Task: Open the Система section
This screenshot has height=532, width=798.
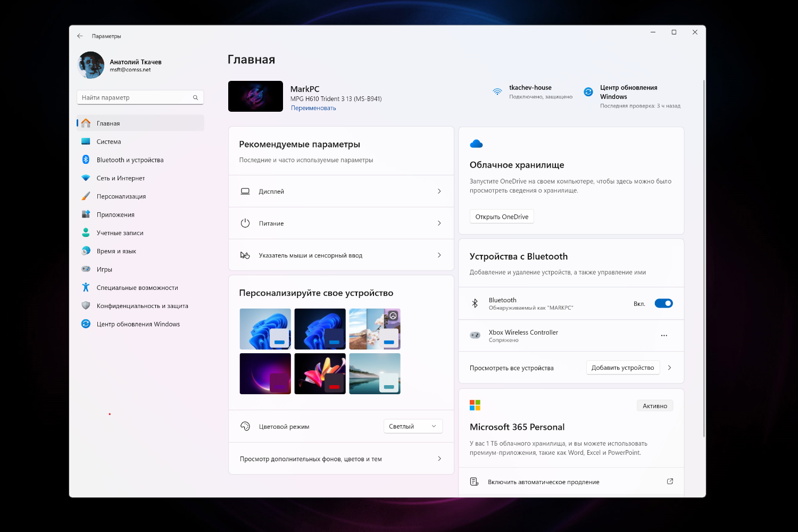Action: pyautogui.click(x=140, y=142)
